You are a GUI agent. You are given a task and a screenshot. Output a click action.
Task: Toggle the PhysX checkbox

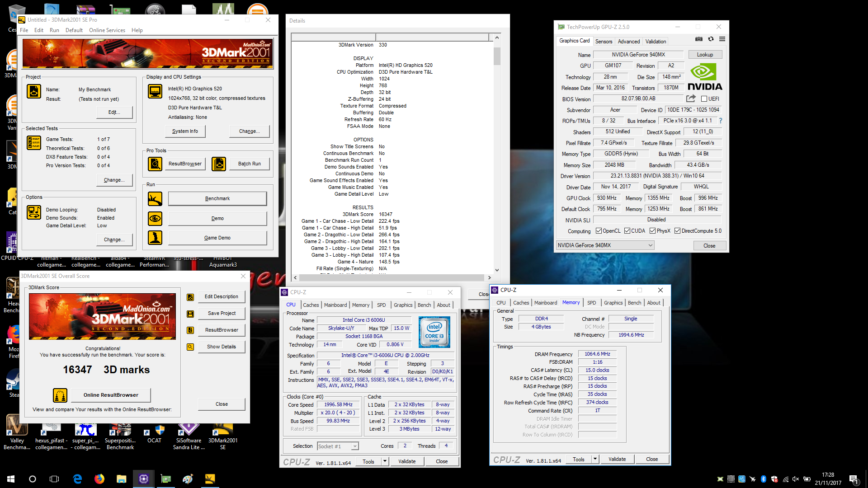coord(652,231)
